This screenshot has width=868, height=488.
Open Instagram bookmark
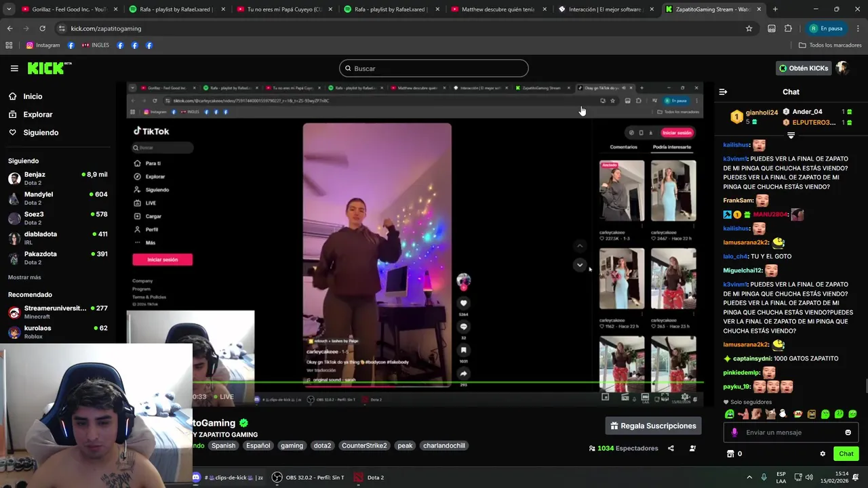43,45
